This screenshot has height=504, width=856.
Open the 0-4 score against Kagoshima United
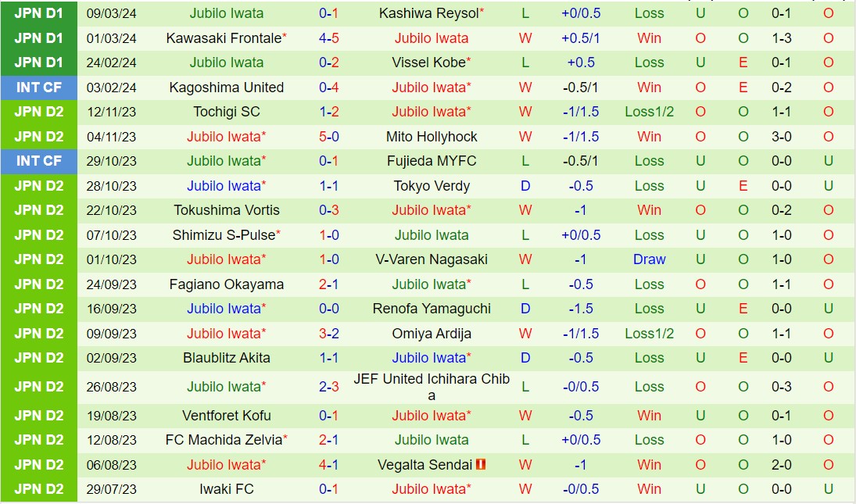pos(328,88)
